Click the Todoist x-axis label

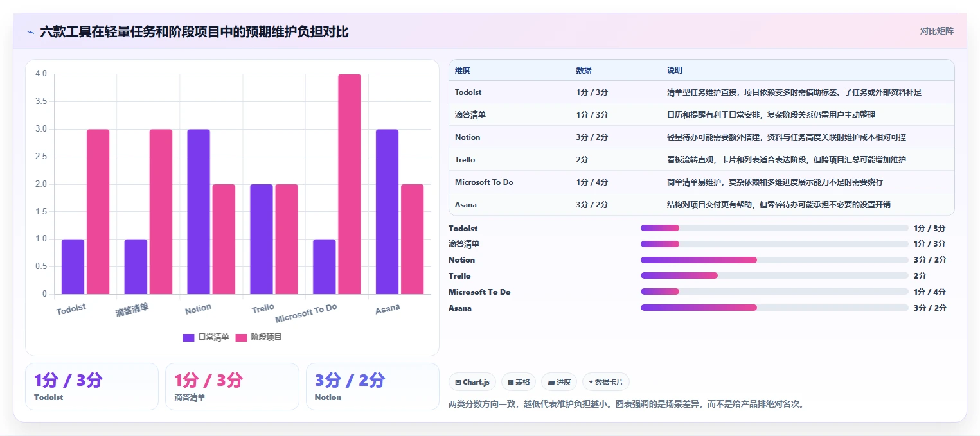(x=71, y=310)
